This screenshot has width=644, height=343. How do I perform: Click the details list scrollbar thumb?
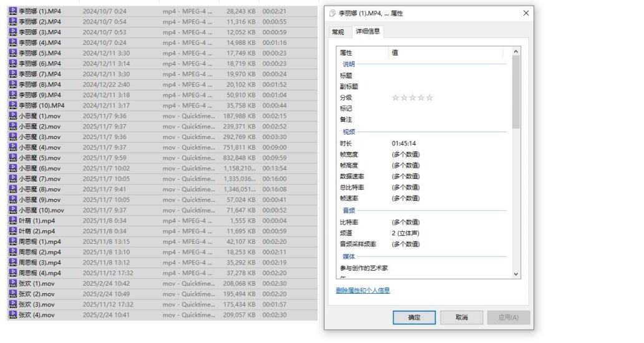click(515, 92)
